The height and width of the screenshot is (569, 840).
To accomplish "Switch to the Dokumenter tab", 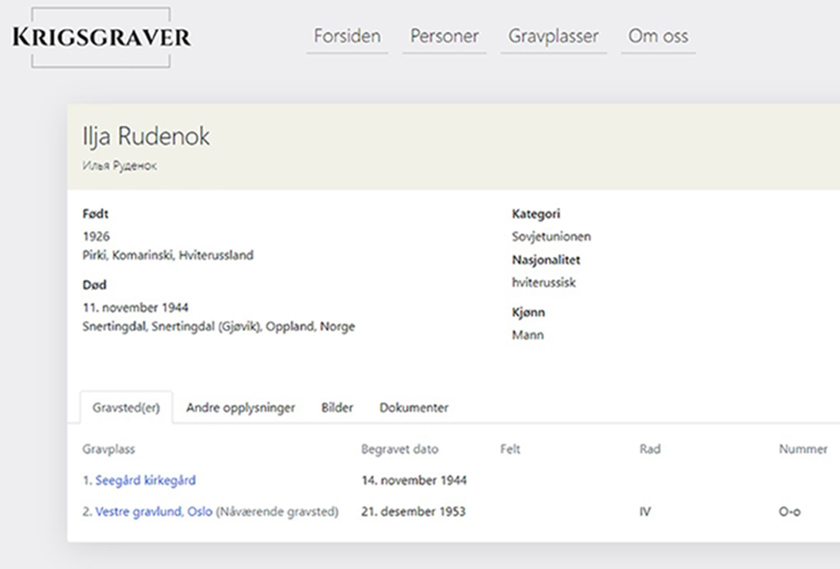I will (x=414, y=408).
